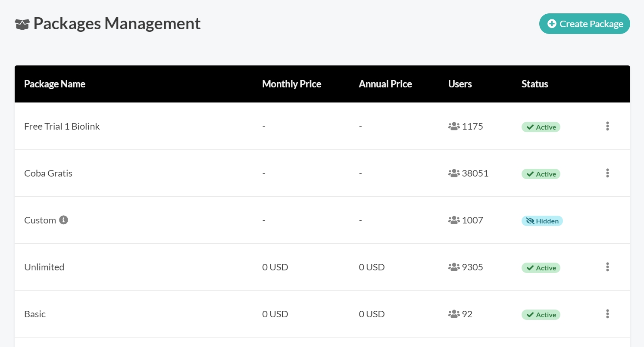Click the users icon beside 9305
Viewport: 644px width, 347px height.
[454, 267]
